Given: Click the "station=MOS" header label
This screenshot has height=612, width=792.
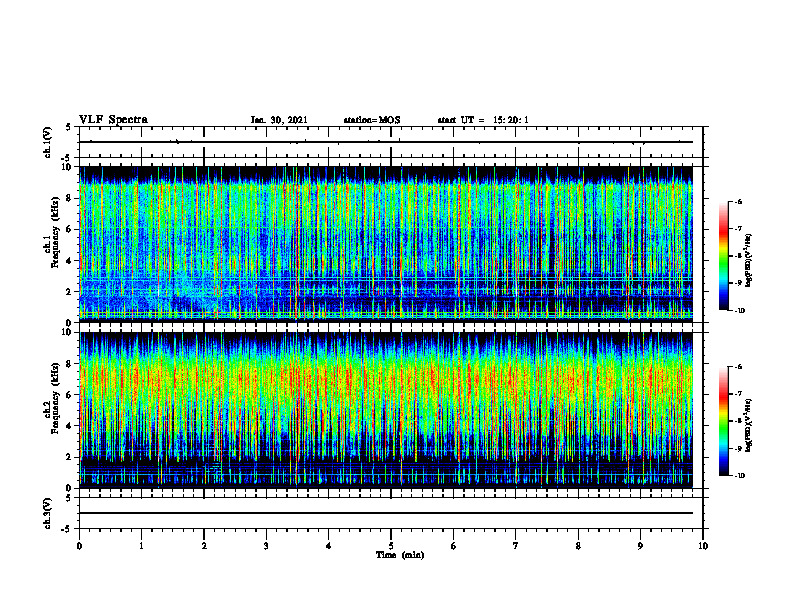Looking at the screenshot, I should [x=372, y=120].
